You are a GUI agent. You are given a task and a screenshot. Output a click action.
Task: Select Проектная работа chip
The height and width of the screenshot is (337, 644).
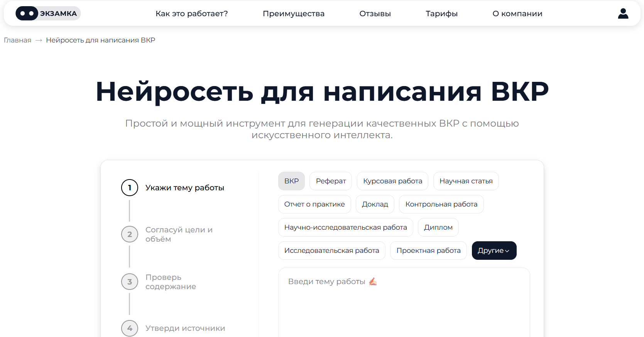pos(429,251)
